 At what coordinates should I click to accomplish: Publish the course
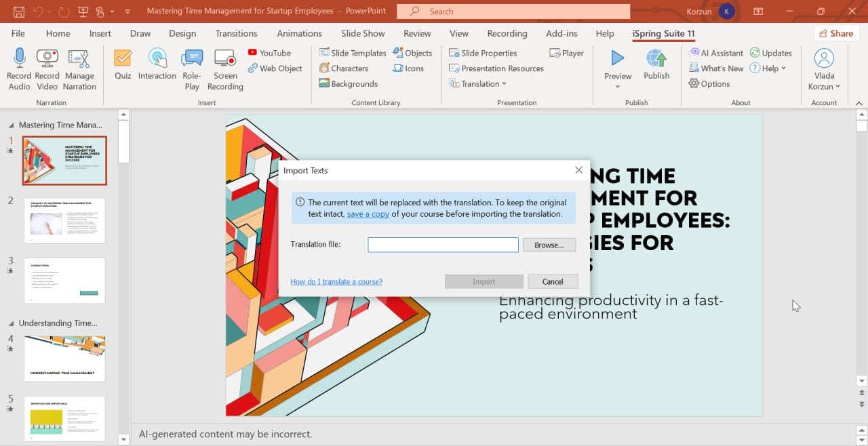pos(656,66)
